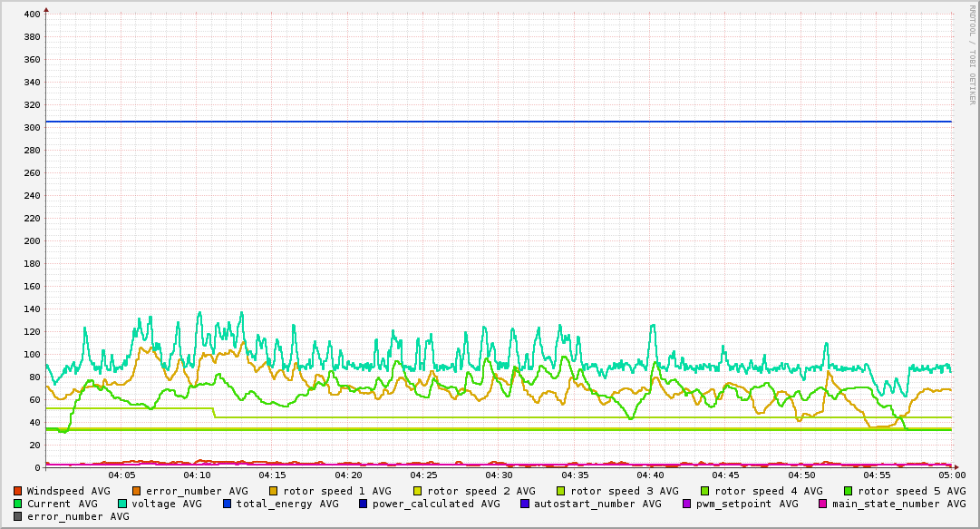Click the pink main_state_number AVG legend square
The width and height of the screenshot is (980, 529).
click(x=823, y=504)
